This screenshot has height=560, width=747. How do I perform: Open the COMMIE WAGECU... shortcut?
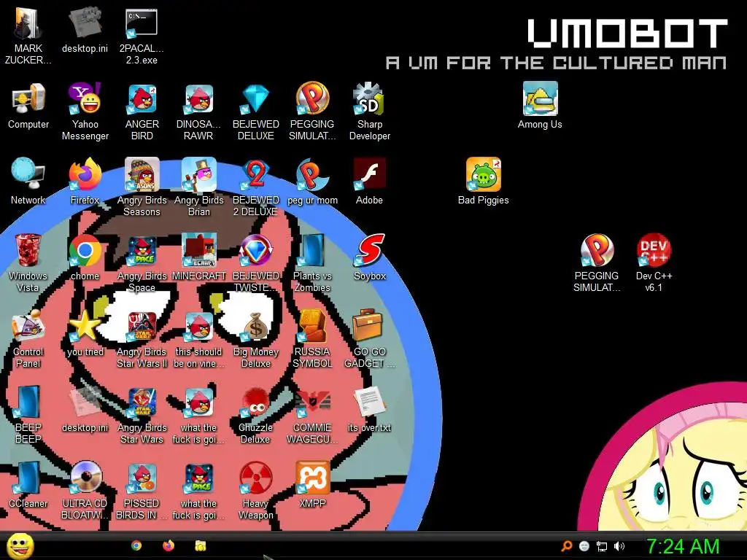pos(312,402)
